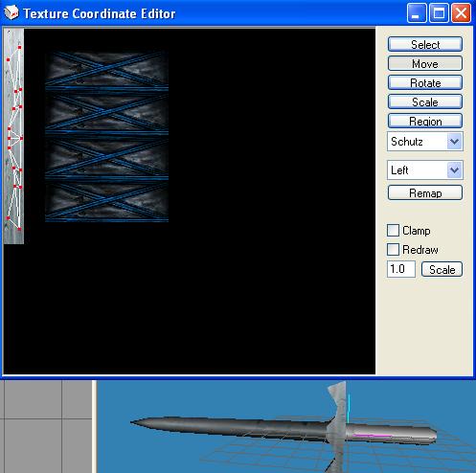Click the sword model in 3D viewport

(x=283, y=427)
